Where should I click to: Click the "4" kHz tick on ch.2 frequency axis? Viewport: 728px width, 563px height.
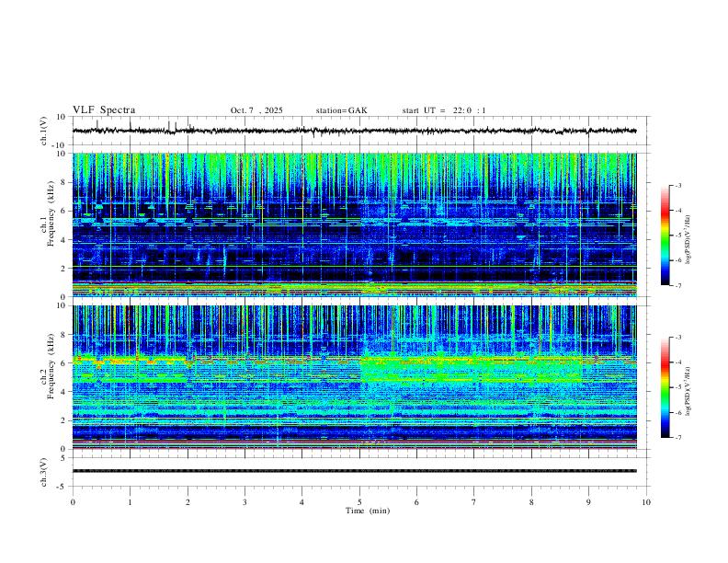point(64,392)
